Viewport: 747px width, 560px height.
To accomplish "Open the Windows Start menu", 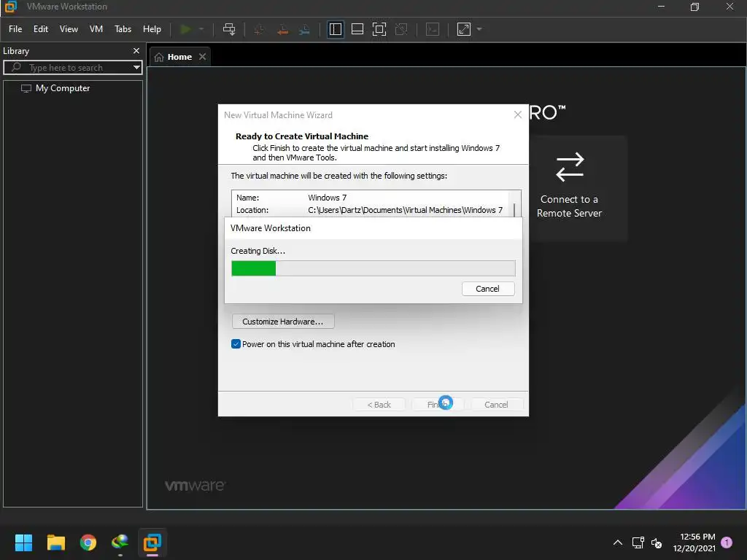I will click(x=23, y=542).
